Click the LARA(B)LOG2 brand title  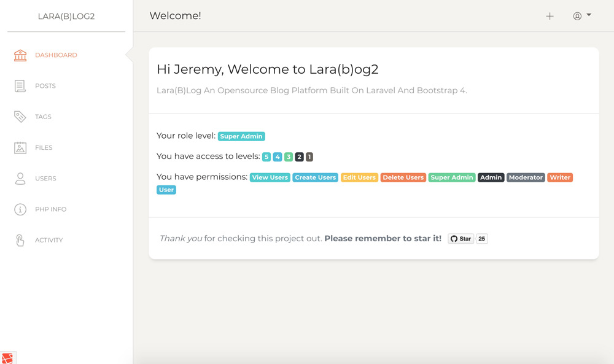66,17
